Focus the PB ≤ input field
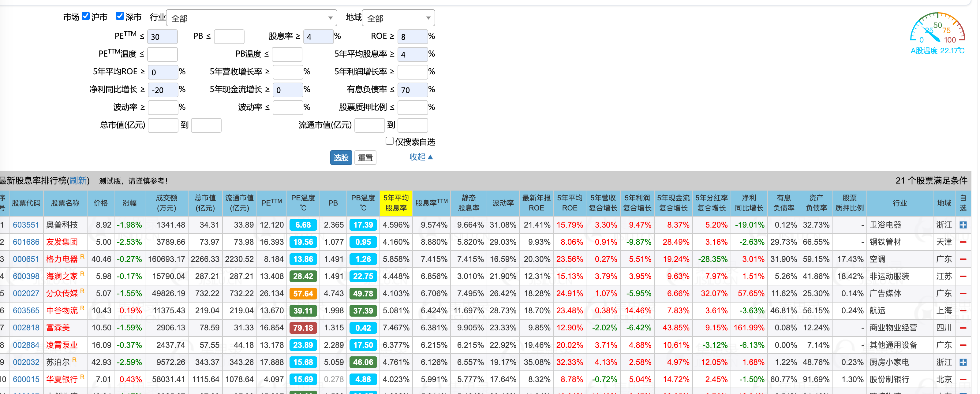Viewport: 980px width, 394px height. pos(230,36)
